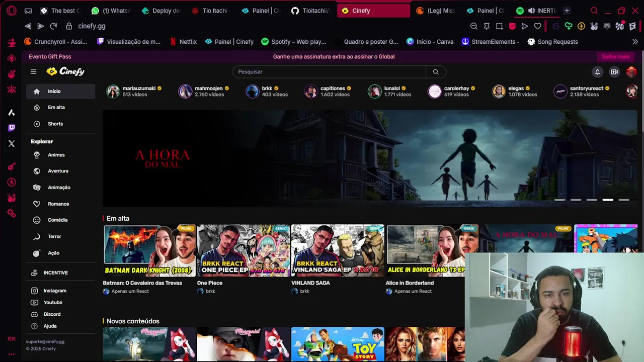
Task: Click the video camera icon beside bell
Action: (x=614, y=72)
